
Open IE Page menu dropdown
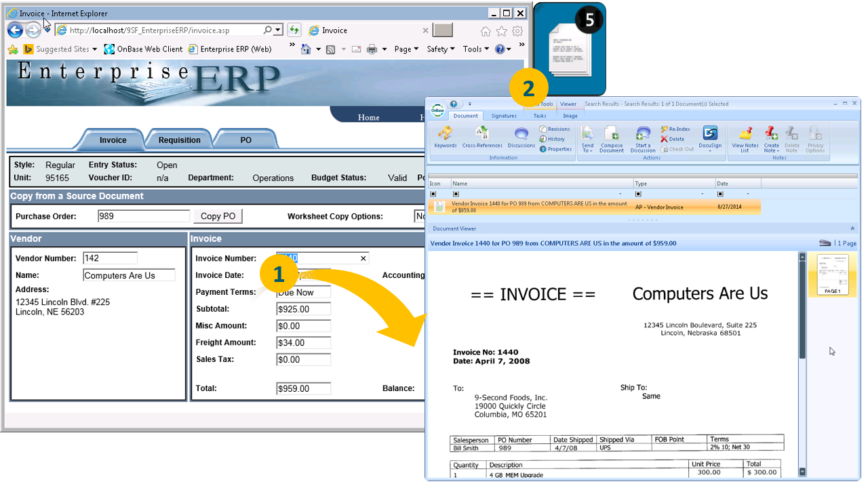tap(406, 49)
